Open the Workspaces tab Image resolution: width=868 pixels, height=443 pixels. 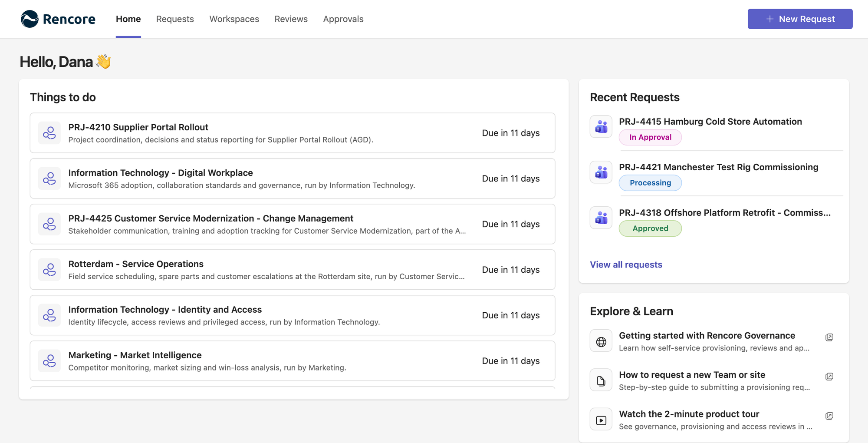234,19
